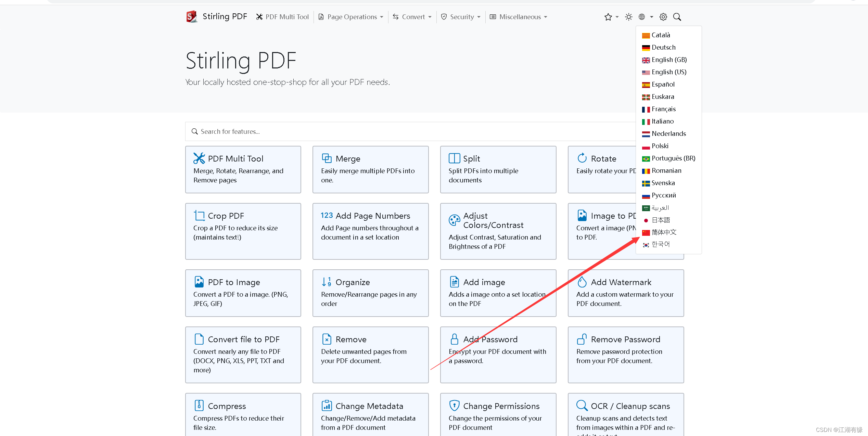Image resolution: width=868 pixels, height=436 pixels.
Task: Click the Change Permissions shield icon
Action: point(455,405)
